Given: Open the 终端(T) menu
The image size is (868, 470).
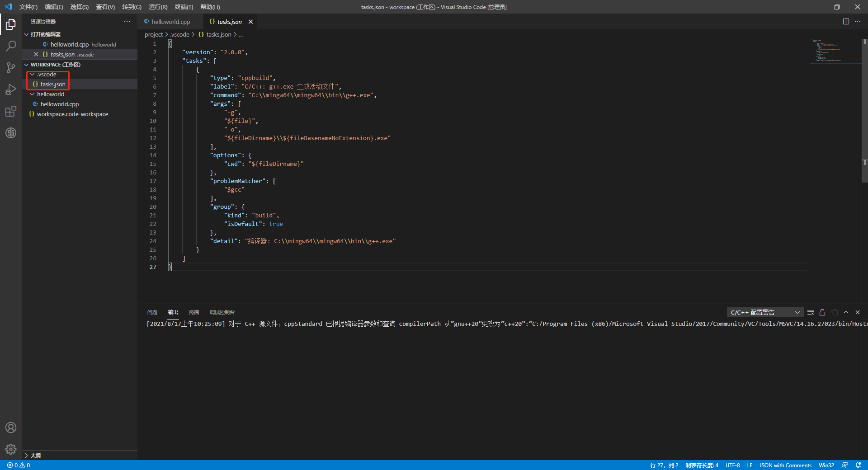Looking at the screenshot, I should click(184, 7).
